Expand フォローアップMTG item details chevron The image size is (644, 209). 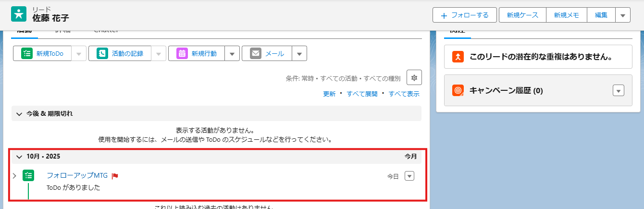(14, 175)
